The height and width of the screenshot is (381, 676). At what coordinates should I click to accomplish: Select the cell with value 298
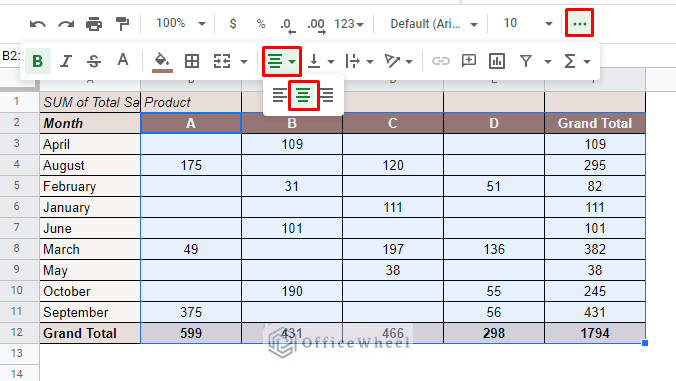coord(494,333)
